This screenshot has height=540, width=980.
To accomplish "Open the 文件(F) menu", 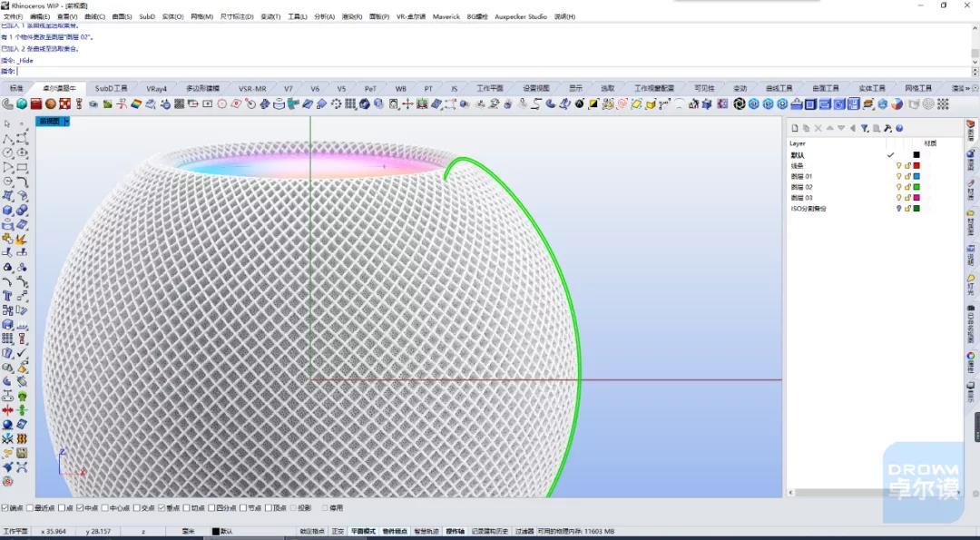I will (13, 17).
